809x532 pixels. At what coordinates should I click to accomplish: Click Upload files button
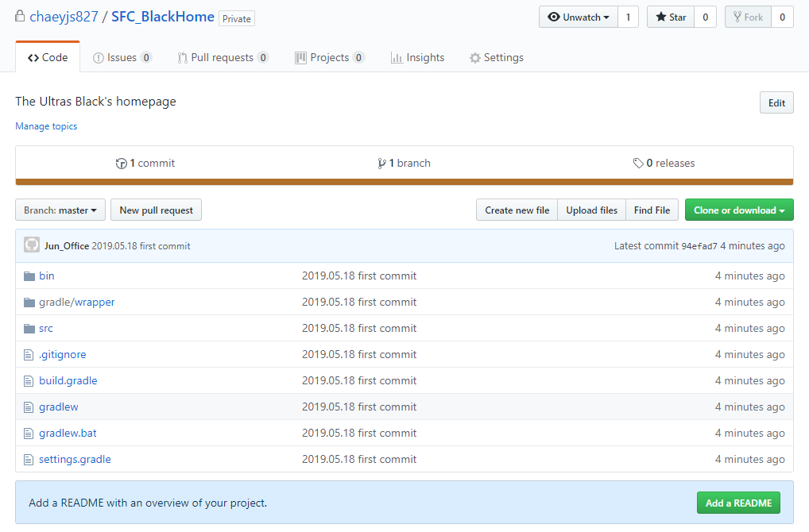pos(592,210)
